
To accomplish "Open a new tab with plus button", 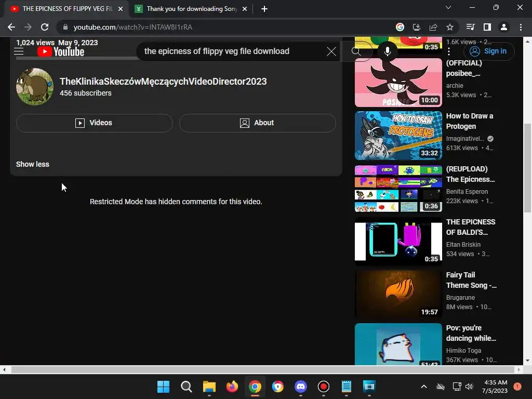I will click(x=264, y=9).
